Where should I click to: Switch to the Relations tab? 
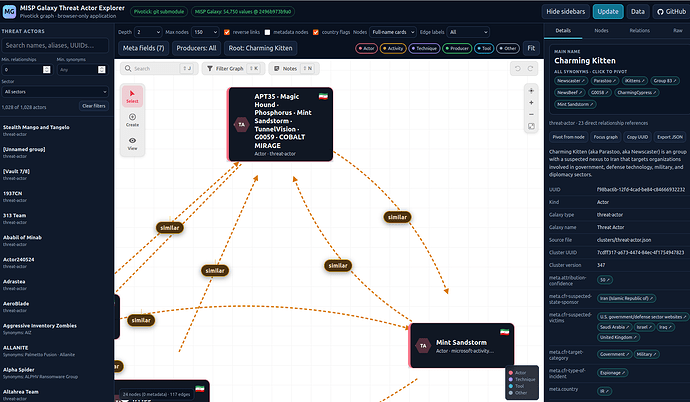click(639, 30)
